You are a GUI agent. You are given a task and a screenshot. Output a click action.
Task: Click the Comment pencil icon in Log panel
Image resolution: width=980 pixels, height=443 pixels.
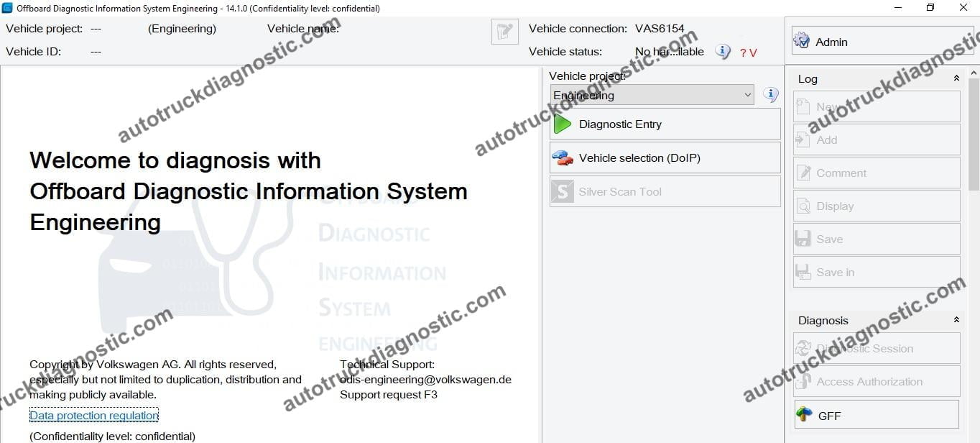tap(803, 173)
